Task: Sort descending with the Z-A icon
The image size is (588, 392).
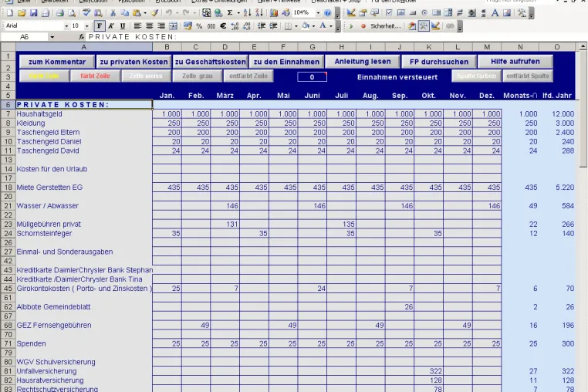Action: [259, 13]
